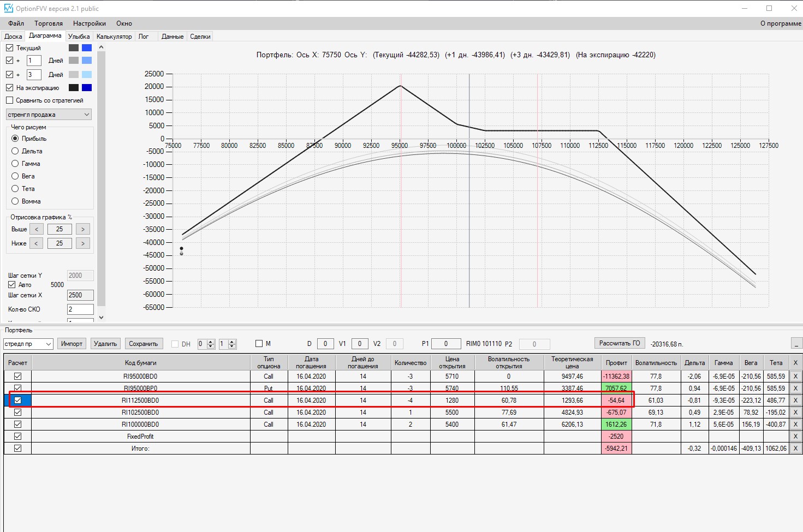The image size is (803, 532).
Task: Select the Дельта radio button
Action: point(15,151)
